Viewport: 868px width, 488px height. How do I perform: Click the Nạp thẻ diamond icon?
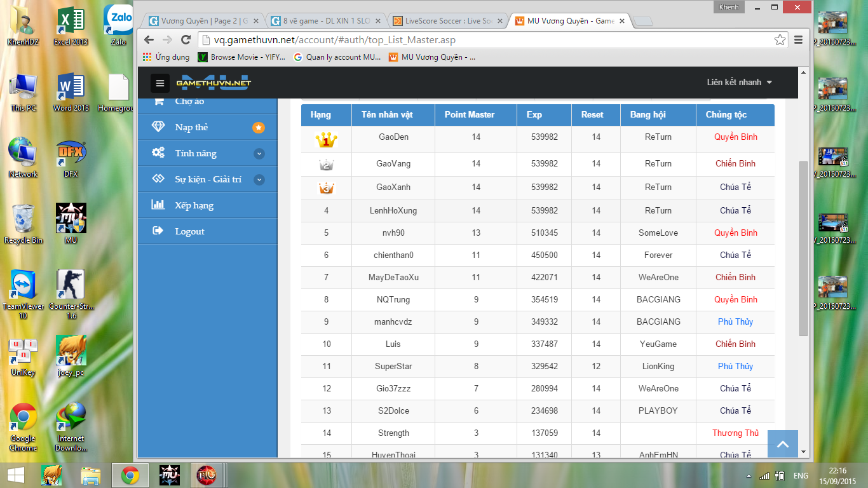tap(158, 127)
